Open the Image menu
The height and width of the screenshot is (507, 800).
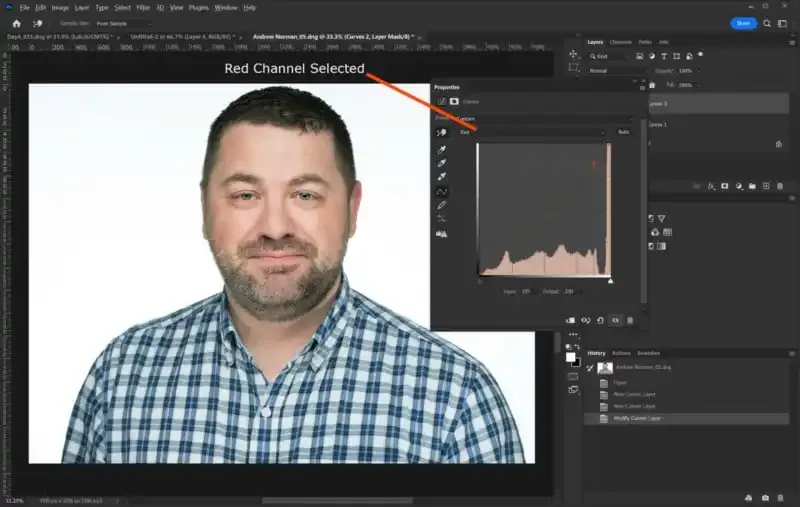coord(60,8)
